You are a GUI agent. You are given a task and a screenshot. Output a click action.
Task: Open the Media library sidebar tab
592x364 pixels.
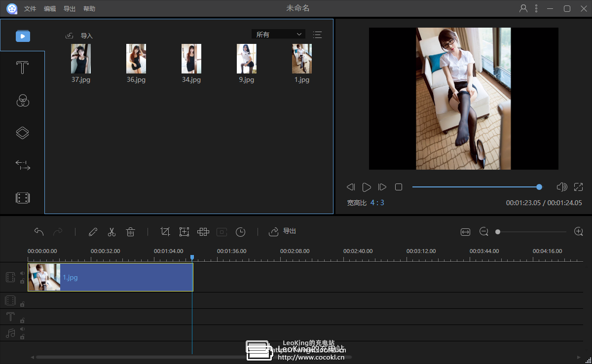point(23,36)
